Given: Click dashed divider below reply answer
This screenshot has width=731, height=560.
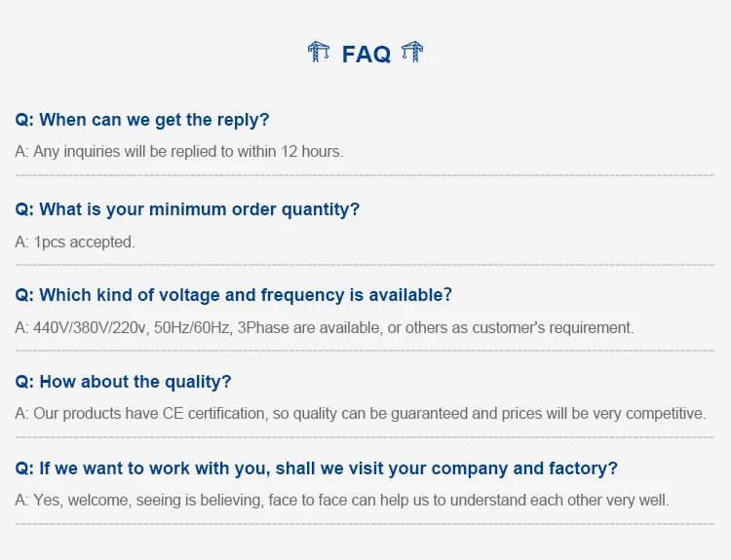Looking at the screenshot, I should [x=365, y=175].
